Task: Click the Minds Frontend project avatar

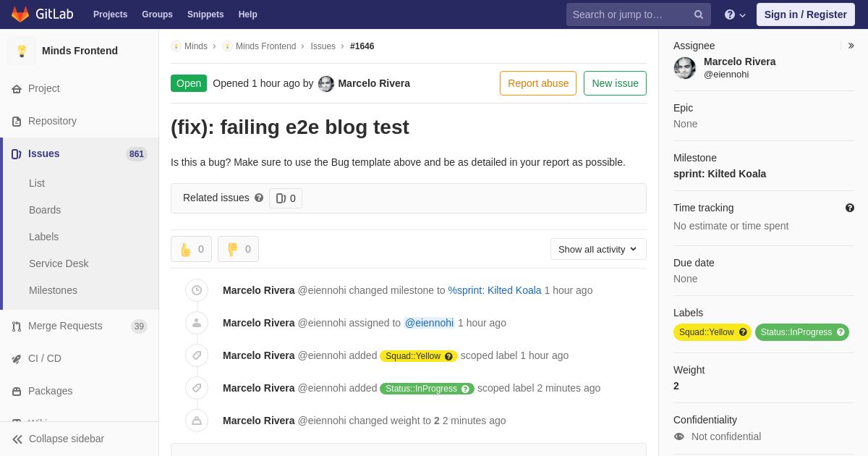Action: [x=22, y=51]
